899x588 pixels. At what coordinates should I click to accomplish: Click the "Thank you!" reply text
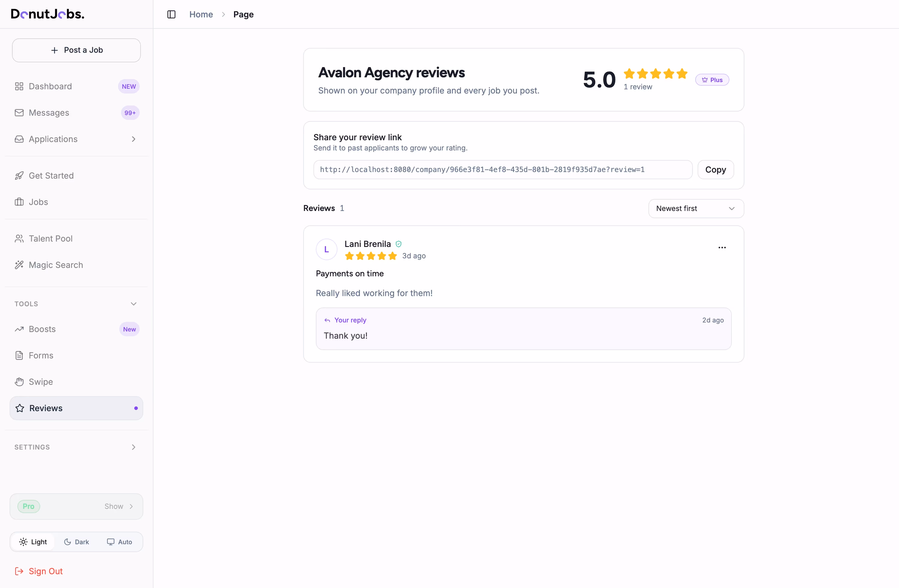345,336
